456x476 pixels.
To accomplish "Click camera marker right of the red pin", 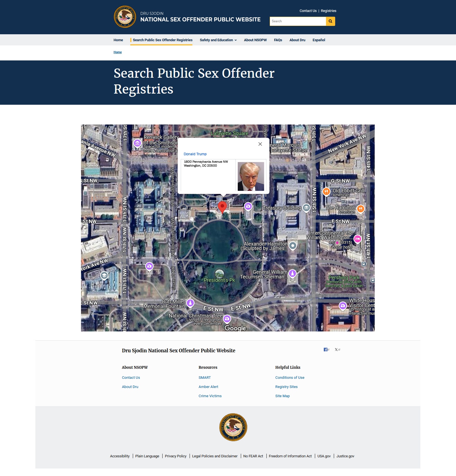I will [248, 207].
